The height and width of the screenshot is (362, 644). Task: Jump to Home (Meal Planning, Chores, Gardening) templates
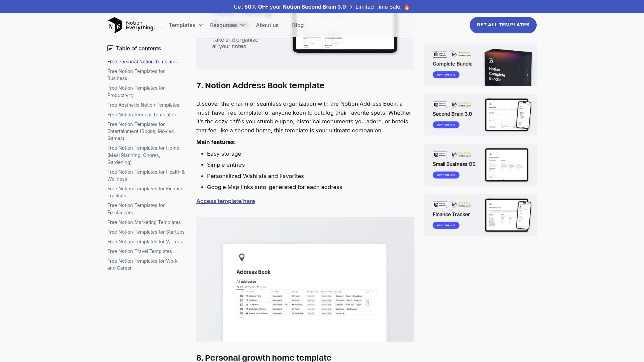point(143,155)
